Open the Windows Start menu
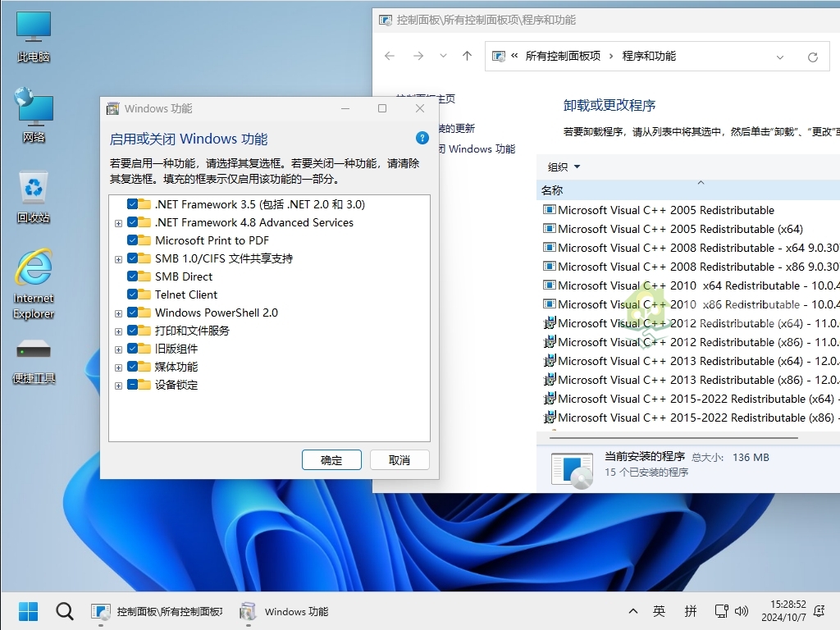Viewport: 840px width, 630px height. click(x=28, y=611)
